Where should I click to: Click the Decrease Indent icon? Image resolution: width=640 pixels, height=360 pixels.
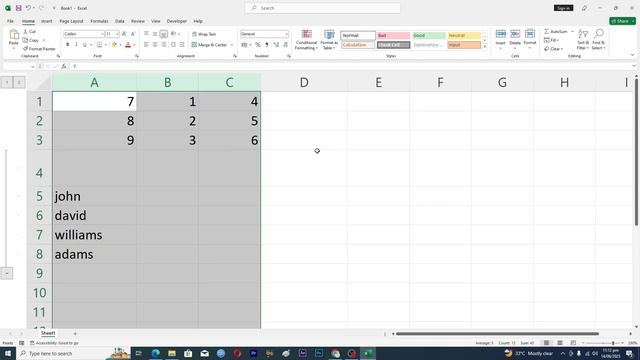[x=173, y=45]
